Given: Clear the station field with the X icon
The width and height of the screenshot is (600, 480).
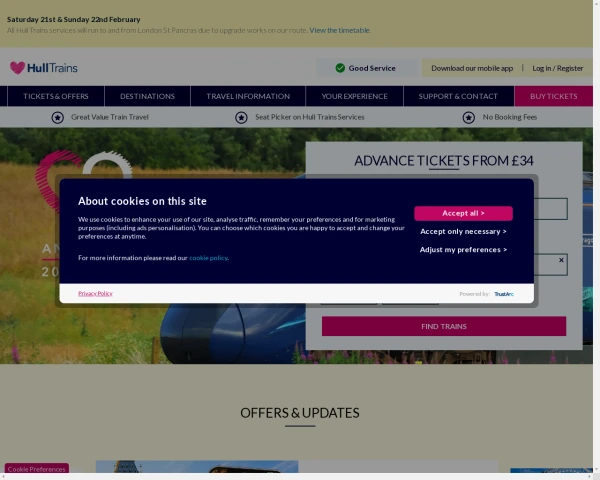Looking at the screenshot, I should click(561, 260).
